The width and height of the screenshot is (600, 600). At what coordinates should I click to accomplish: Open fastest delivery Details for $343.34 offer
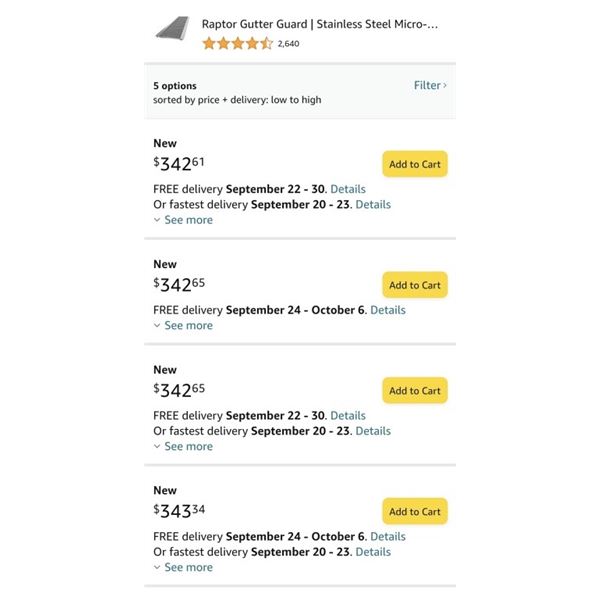click(x=373, y=552)
